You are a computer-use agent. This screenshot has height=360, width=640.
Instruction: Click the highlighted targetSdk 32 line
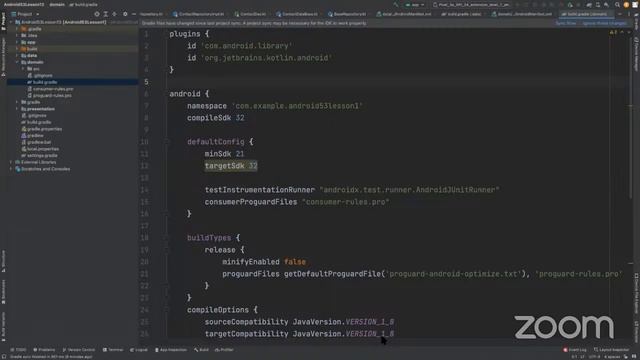(231, 166)
